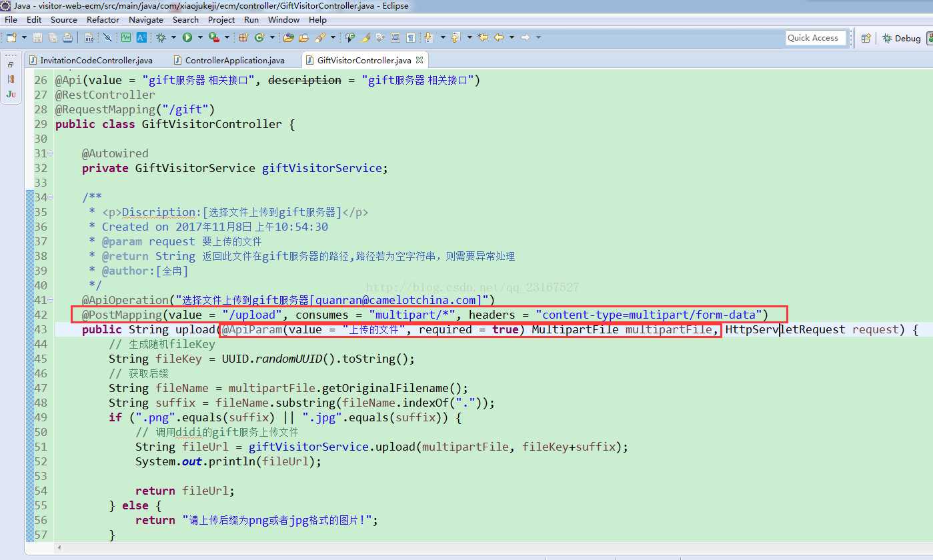Viewport: 933px width, 560px height.
Task: Click into the Quick Access field
Action: tap(816, 38)
